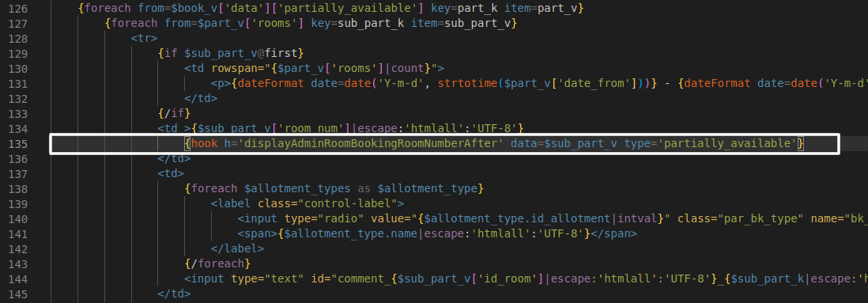Click the closing </td> tag on line 136

click(175, 158)
